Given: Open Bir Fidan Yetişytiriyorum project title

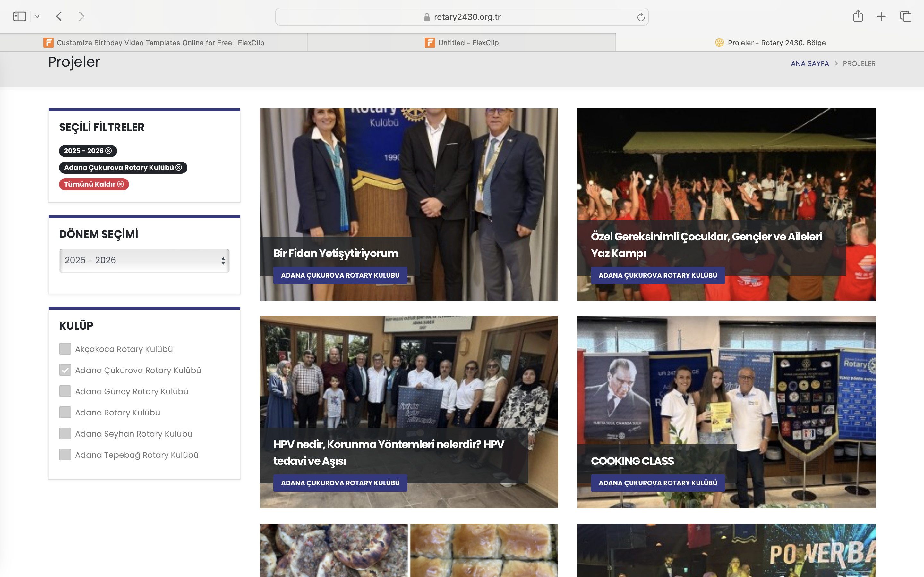Looking at the screenshot, I should (336, 253).
